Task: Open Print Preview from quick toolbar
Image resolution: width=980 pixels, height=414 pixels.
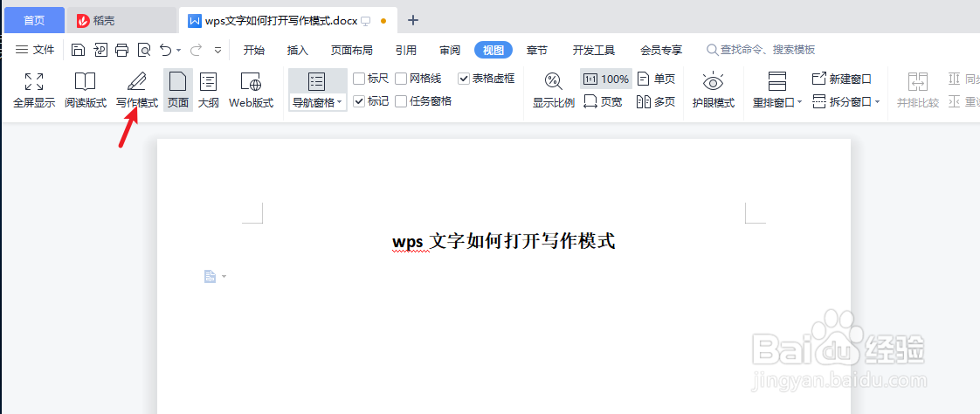Action: (x=144, y=50)
